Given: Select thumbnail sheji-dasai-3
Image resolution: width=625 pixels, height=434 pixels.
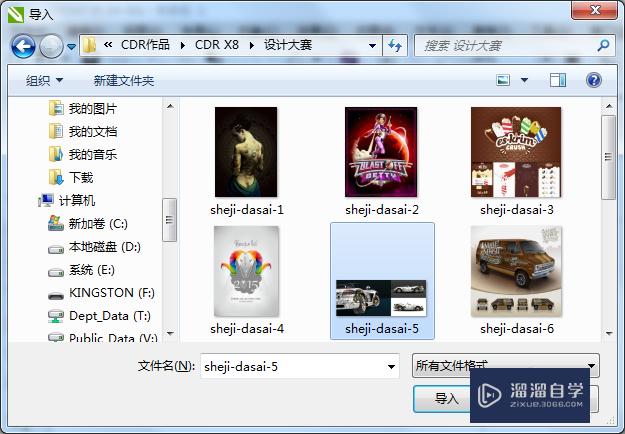Looking at the screenshot, I should [x=516, y=152].
